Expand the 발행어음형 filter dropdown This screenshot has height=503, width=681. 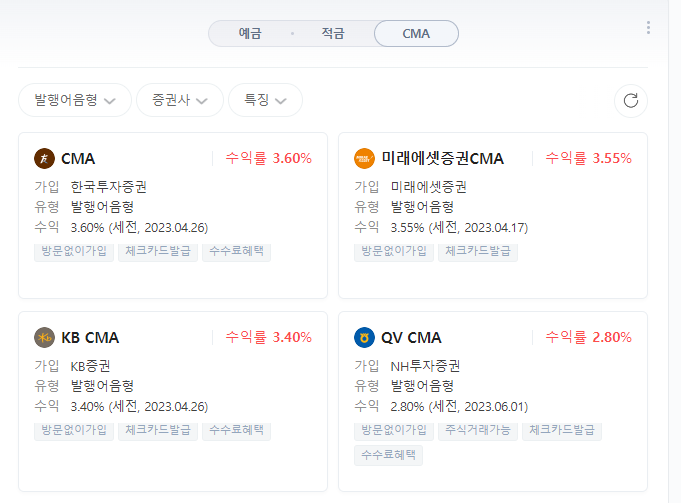[x=75, y=100]
